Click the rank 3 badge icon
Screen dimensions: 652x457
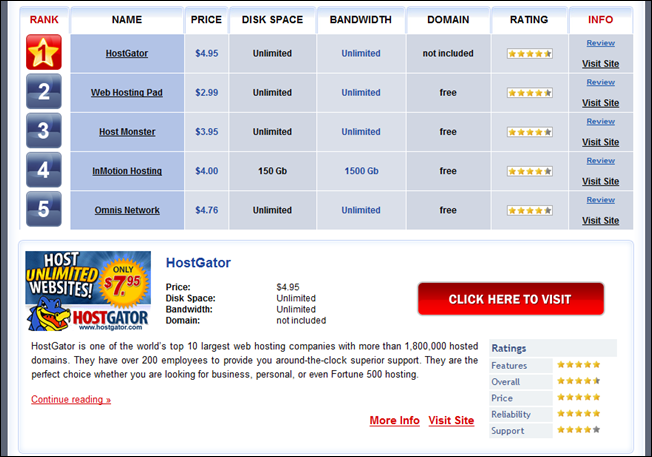point(44,131)
